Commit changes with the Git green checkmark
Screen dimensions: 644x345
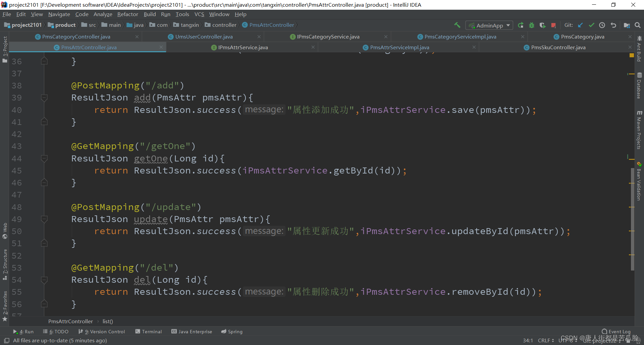point(591,25)
